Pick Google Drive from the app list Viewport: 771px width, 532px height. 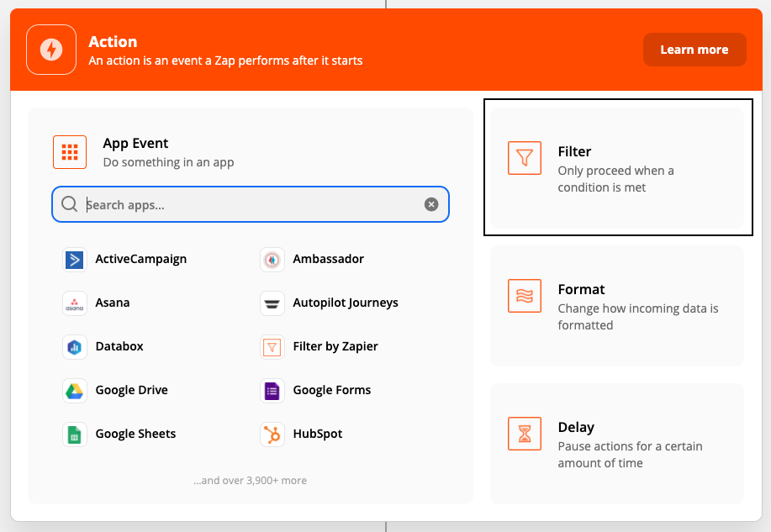coord(132,391)
